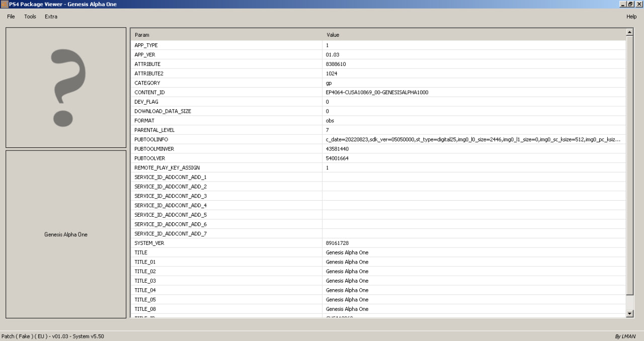Click the c_date=20220823 pubtoolinfo value

pyautogui.click(x=473, y=139)
